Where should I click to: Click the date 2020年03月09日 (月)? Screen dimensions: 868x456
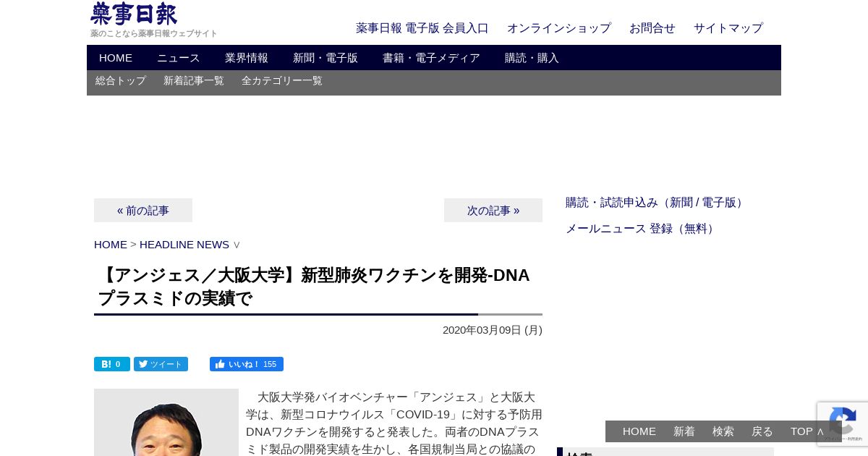click(493, 330)
